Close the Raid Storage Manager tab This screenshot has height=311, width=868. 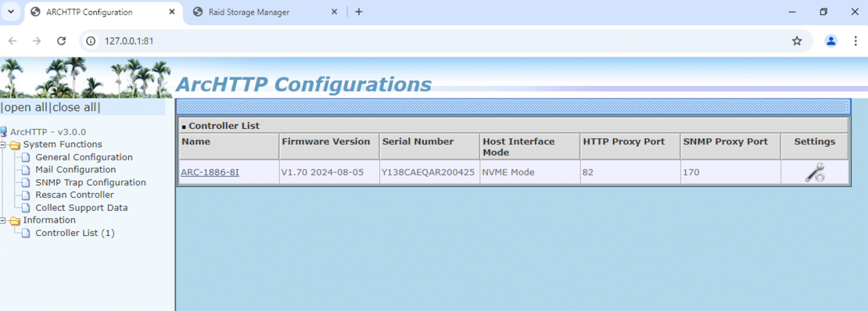click(x=334, y=12)
